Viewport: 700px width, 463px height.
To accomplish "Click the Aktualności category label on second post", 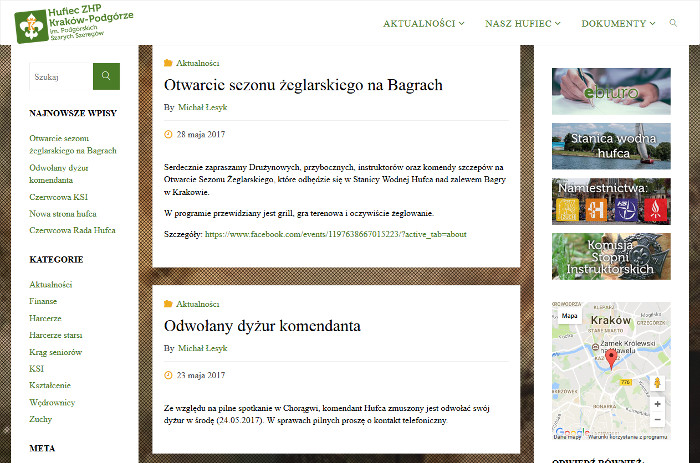I will [197, 304].
